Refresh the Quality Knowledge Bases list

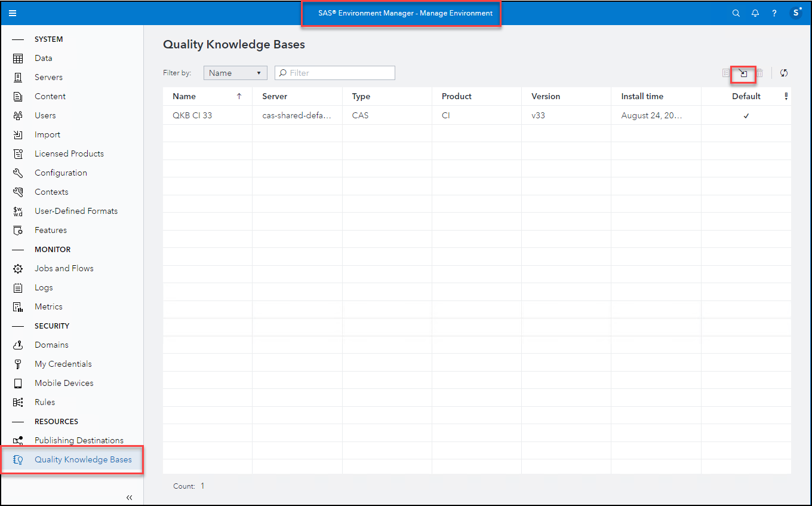click(784, 73)
